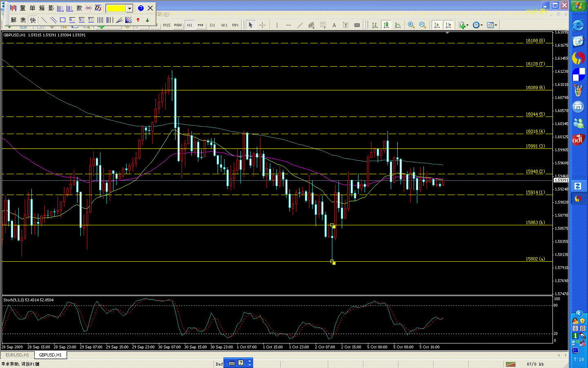Zoom out on the chart
Viewport: 588px width, 368px height.
[423, 25]
